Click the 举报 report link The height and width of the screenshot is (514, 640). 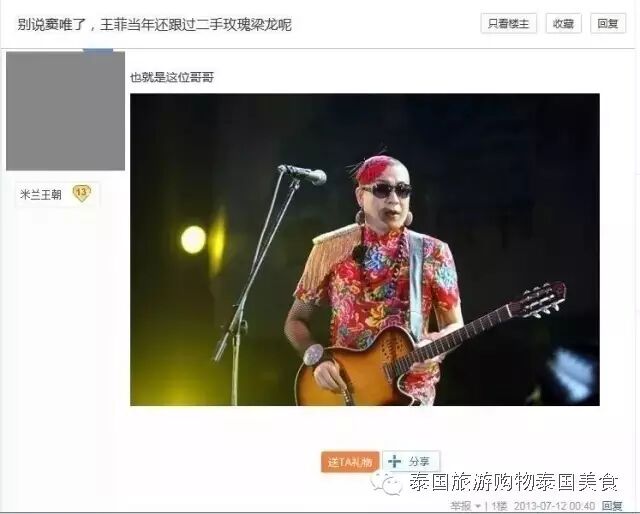coord(460,506)
